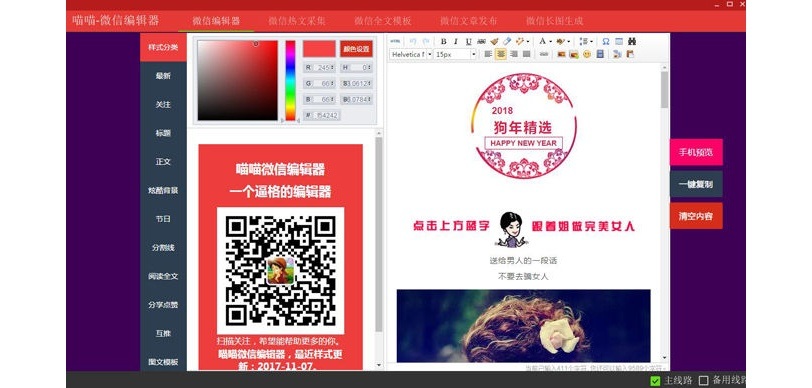This screenshot has height=388, width=812.
Task: Toggle the 备用线路 checkbox
Action: click(x=703, y=381)
